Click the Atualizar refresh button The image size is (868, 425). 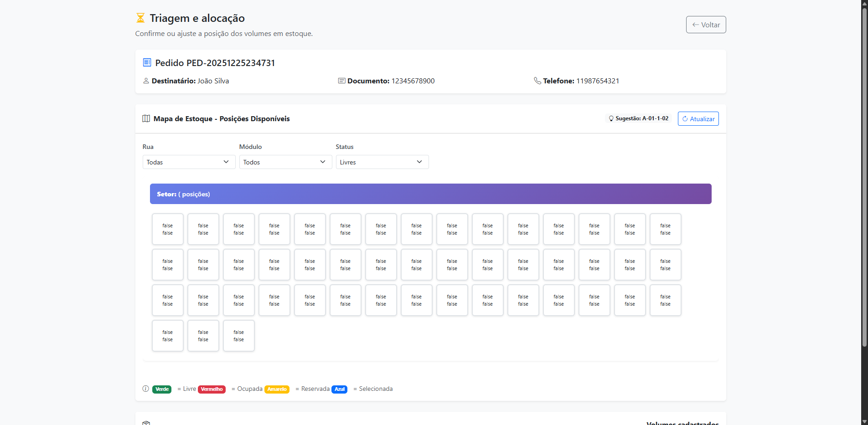pos(698,119)
